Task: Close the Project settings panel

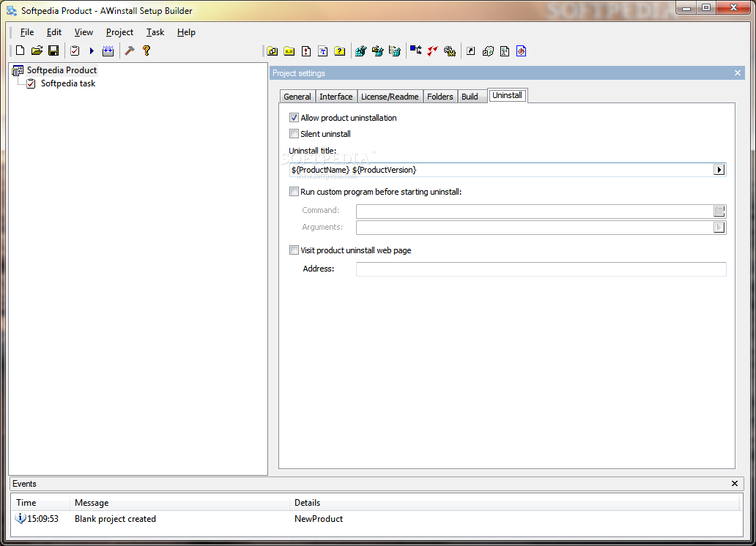Action: (x=737, y=73)
